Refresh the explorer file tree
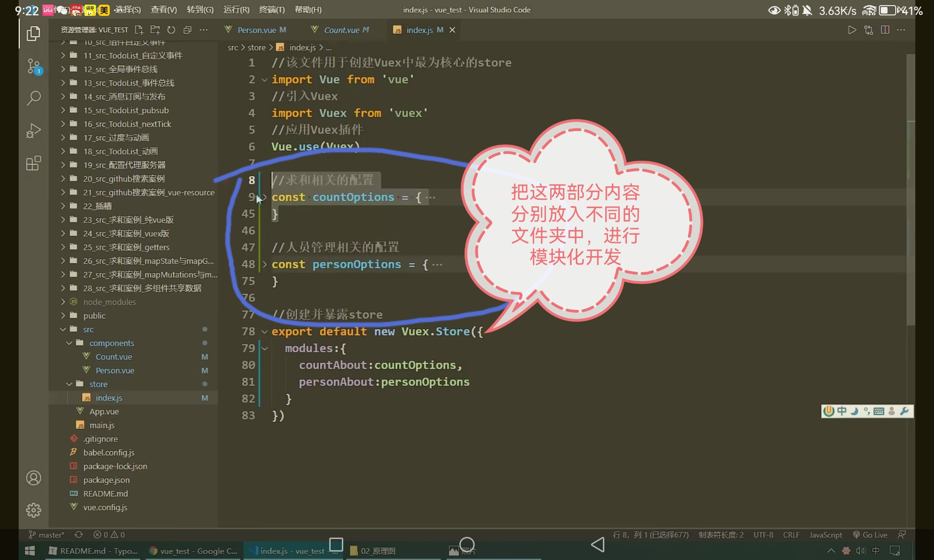Viewport: 934px width, 560px height. 171,30
